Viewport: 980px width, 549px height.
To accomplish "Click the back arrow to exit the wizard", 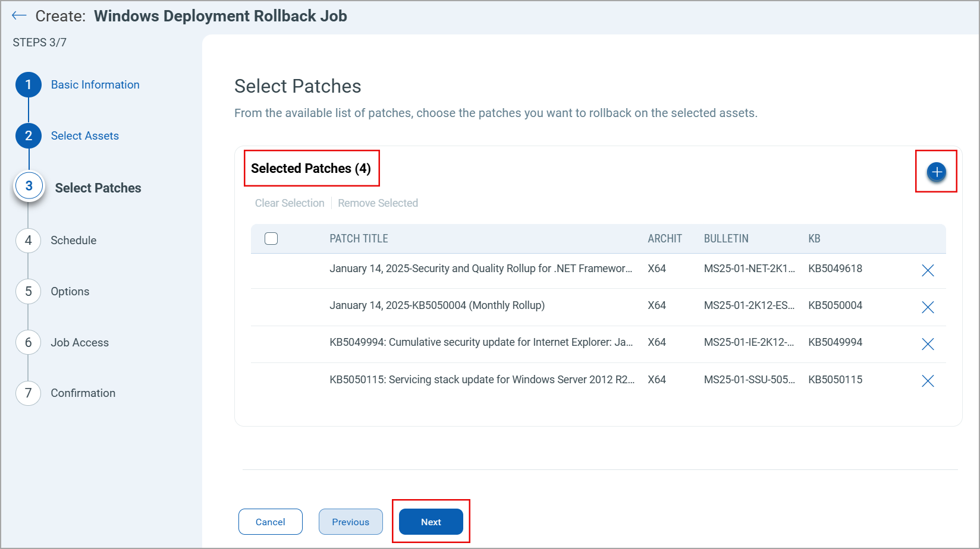I will (19, 15).
